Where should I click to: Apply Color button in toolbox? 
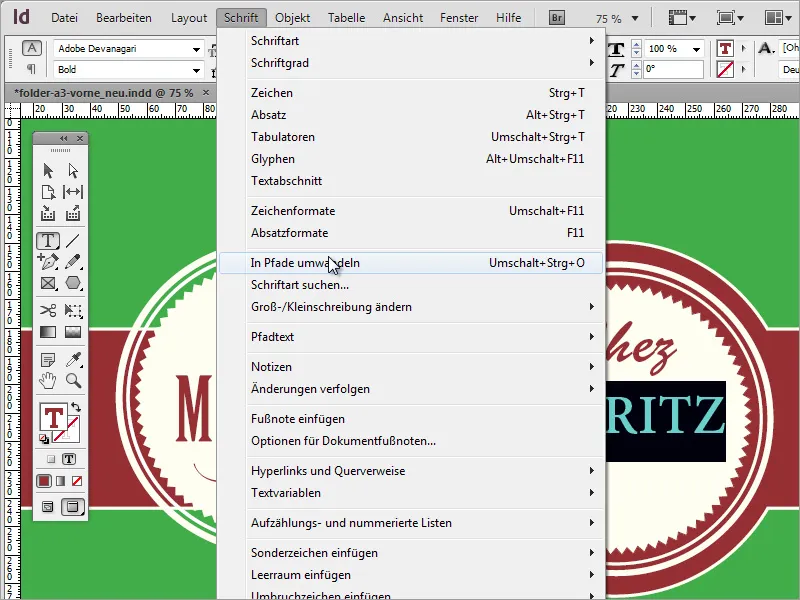click(x=44, y=481)
